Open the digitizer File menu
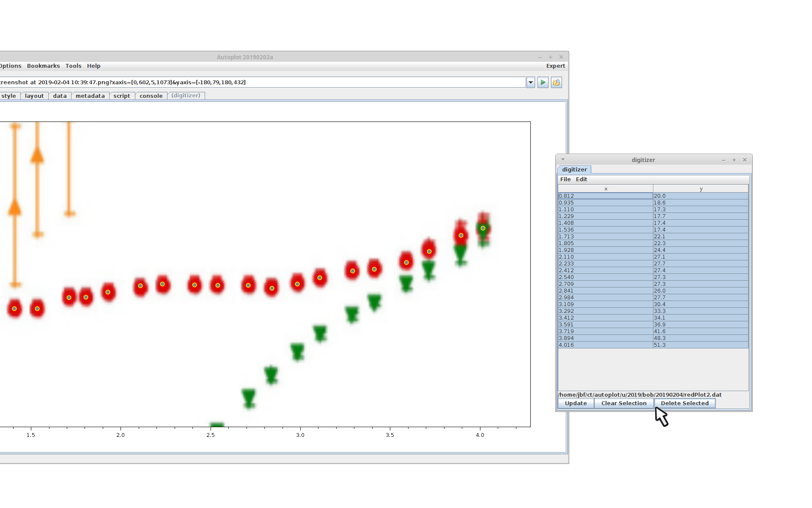The height and width of the screenshot is (508, 812). [565, 179]
